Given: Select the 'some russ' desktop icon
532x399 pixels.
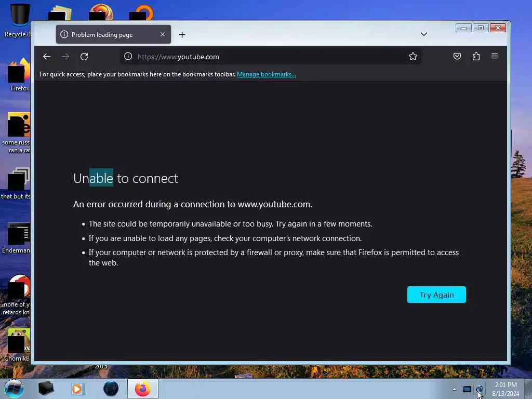Looking at the screenshot, I should coord(17,133).
